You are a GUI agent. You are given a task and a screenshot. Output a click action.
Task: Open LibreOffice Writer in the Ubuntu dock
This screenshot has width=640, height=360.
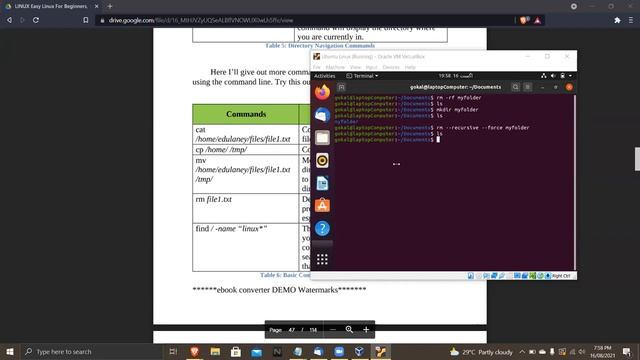point(322,183)
